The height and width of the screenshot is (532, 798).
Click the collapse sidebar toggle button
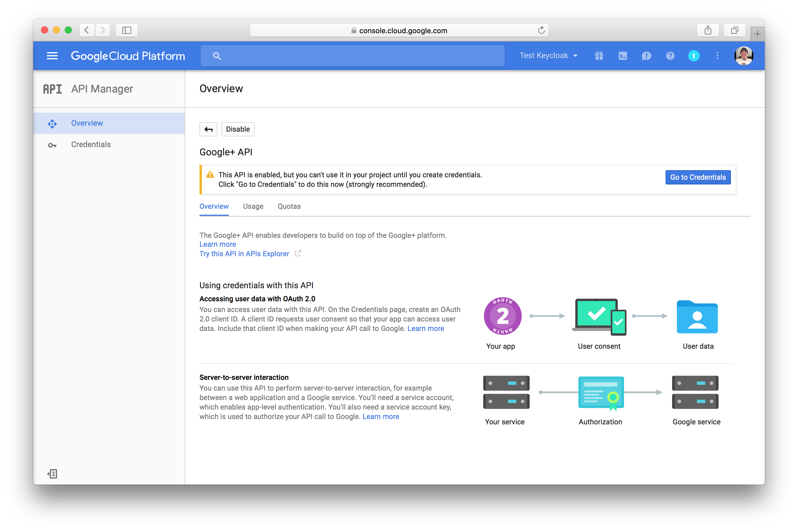click(52, 474)
